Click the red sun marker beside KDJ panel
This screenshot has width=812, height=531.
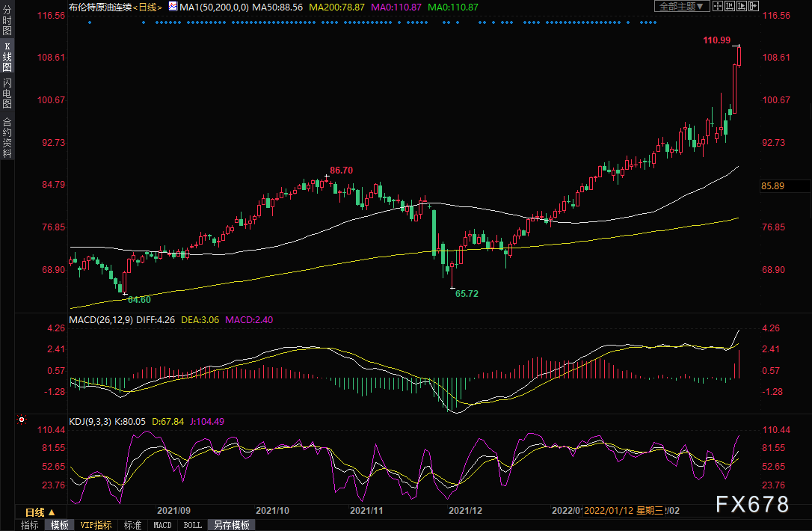click(x=22, y=420)
